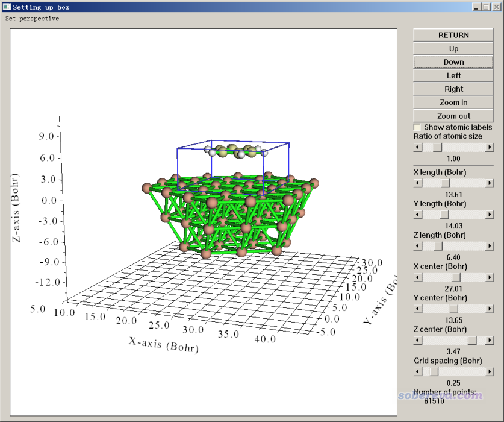This screenshot has height=422, width=504.
Task: Increase Y center with right arrow
Action: (490, 309)
